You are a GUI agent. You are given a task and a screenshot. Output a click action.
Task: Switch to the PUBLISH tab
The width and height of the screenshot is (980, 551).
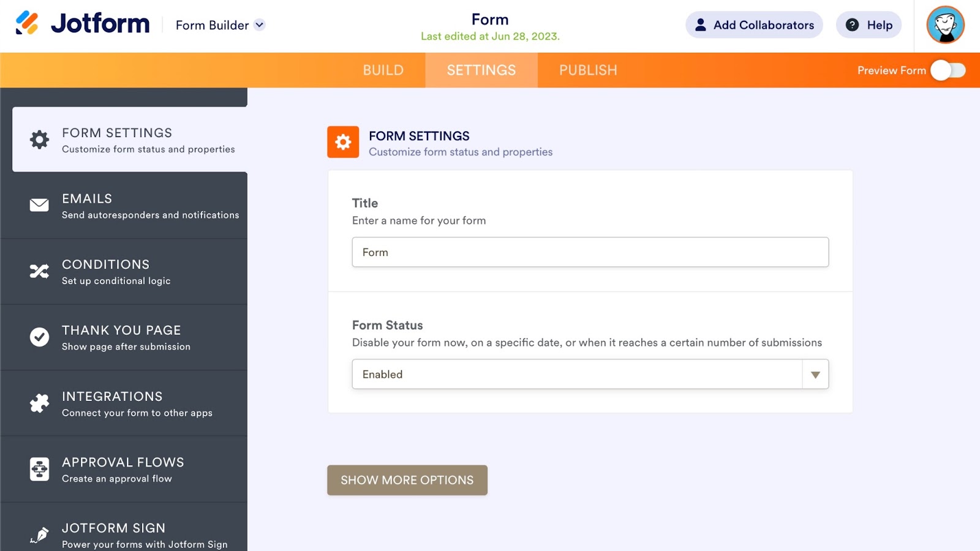[x=588, y=70]
